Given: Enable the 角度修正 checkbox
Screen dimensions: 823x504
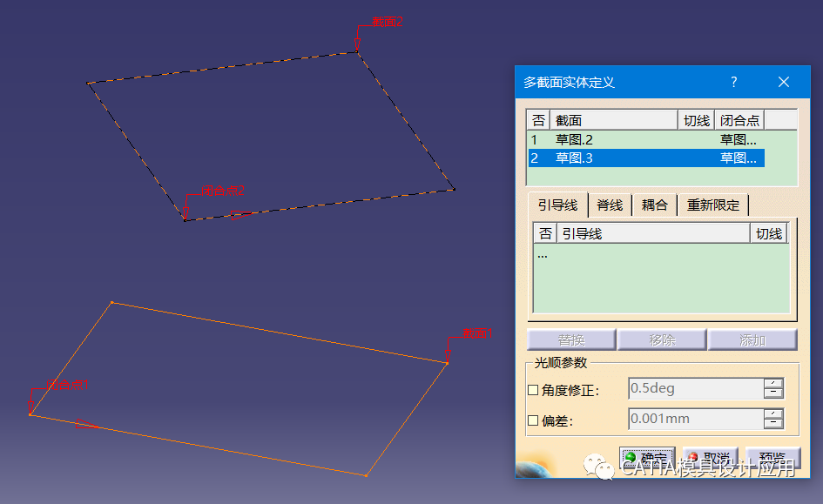Looking at the screenshot, I should click(533, 390).
